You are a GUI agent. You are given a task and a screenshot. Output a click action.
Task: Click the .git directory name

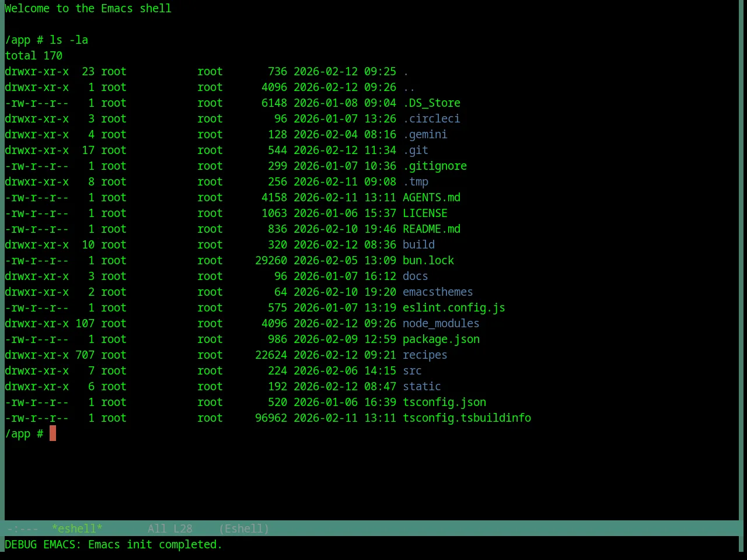tap(416, 150)
